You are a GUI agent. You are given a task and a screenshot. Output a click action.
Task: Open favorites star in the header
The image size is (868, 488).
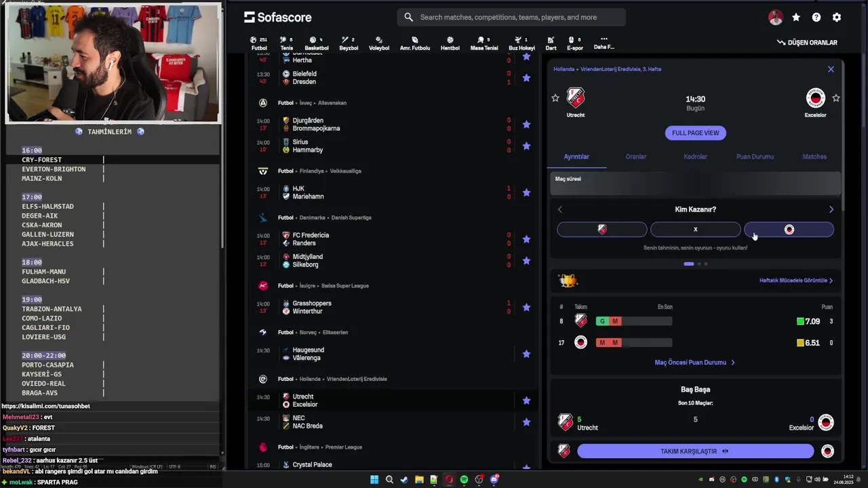[796, 18]
